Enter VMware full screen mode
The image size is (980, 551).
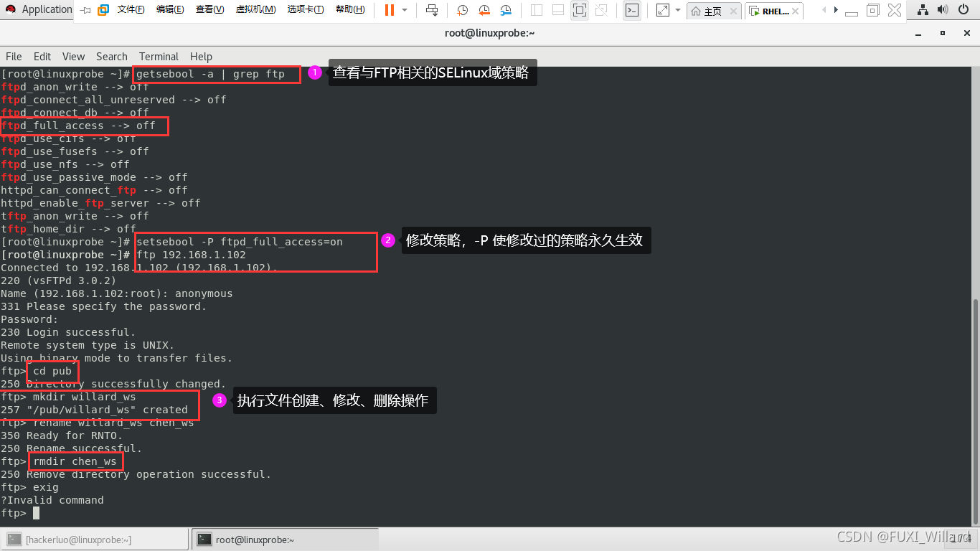(579, 10)
